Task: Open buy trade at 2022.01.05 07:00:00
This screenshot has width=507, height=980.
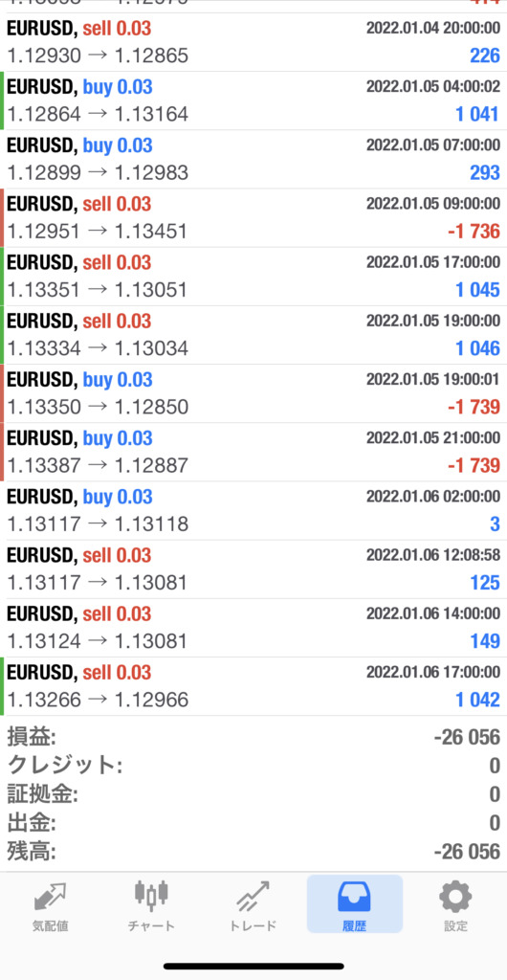Action: pos(253,160)
